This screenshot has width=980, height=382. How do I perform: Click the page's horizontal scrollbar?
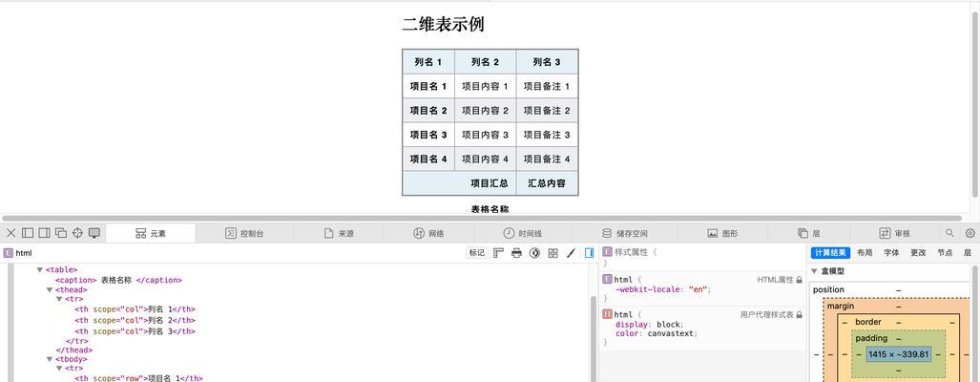482,218
